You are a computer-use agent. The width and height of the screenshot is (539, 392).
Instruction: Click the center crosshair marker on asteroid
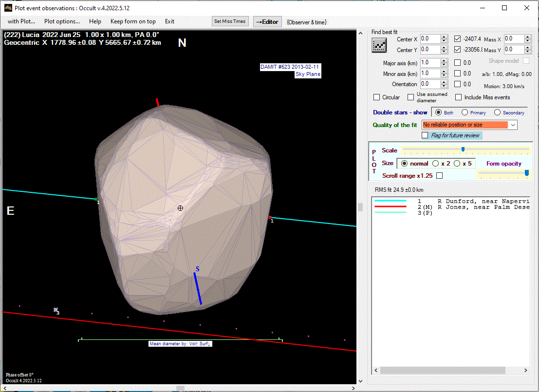[x=180, y=208]
